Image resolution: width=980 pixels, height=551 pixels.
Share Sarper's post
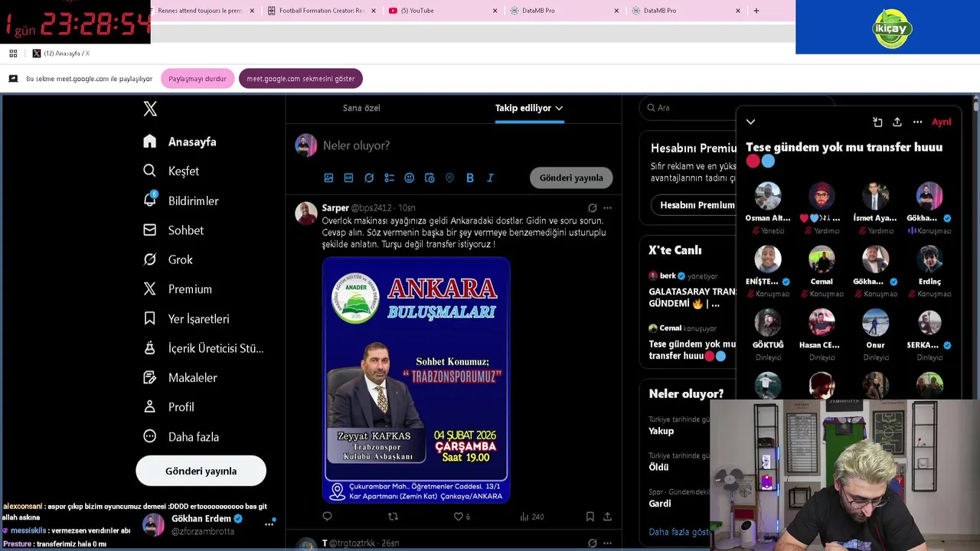pyautogui.click(x=607, y=517)
